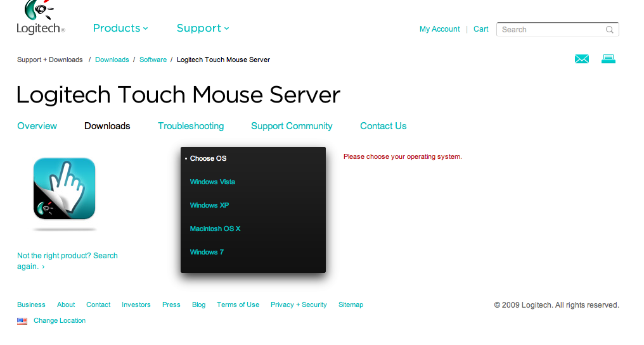
Task: Open the Sitemap footer link
Action: (x=351, y=304)
